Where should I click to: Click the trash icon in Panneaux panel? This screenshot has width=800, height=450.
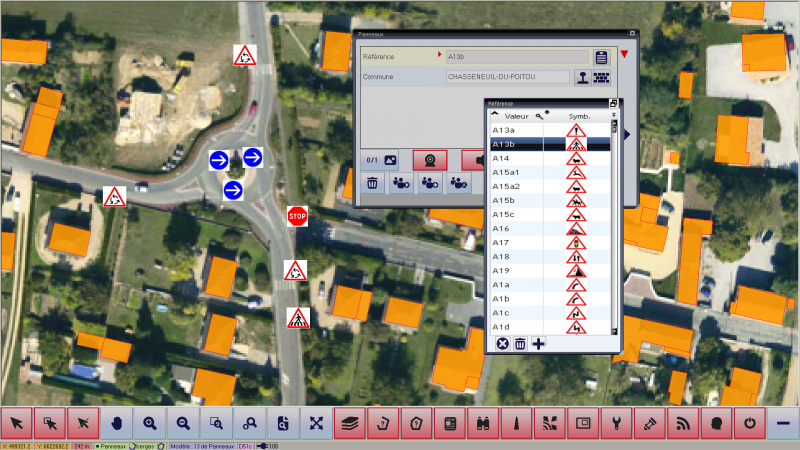[x=372, y=183]
